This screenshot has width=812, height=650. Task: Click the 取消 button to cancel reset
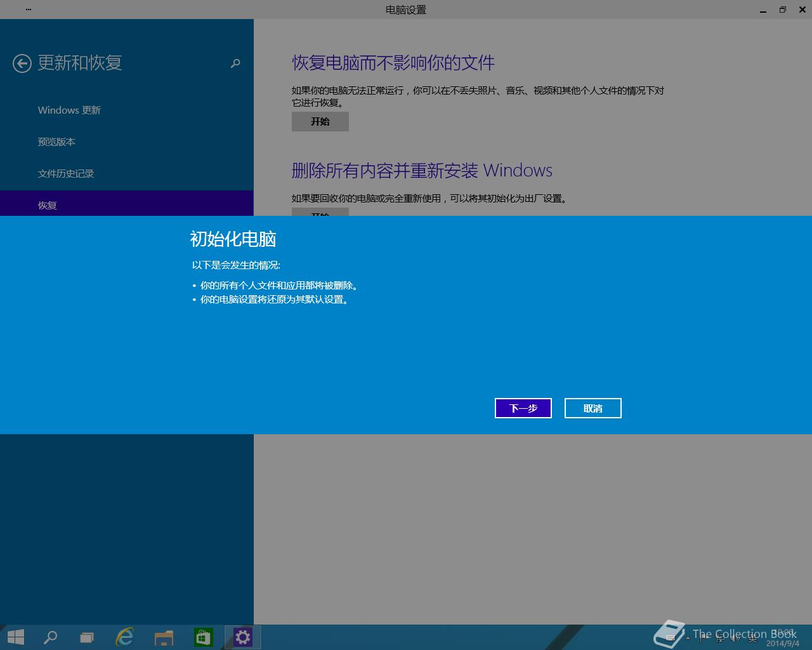pos(593,408)
